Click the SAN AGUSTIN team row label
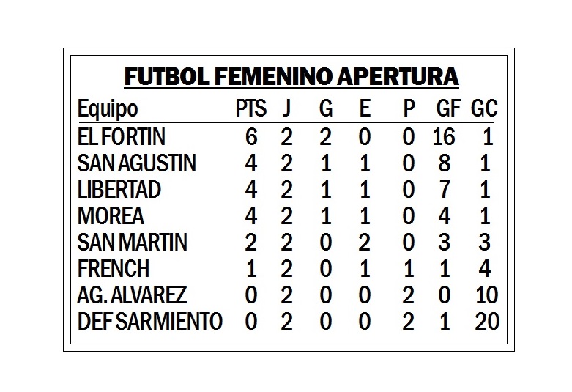Image resolution: width=572 pixels, height=392 pixels. pos(137,163)
